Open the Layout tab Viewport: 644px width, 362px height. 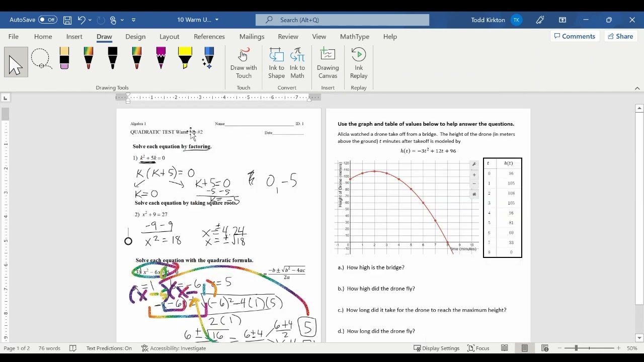170,37
